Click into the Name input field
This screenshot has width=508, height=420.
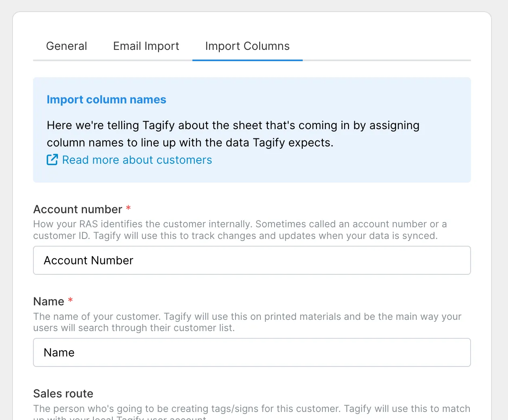(252, 352)
